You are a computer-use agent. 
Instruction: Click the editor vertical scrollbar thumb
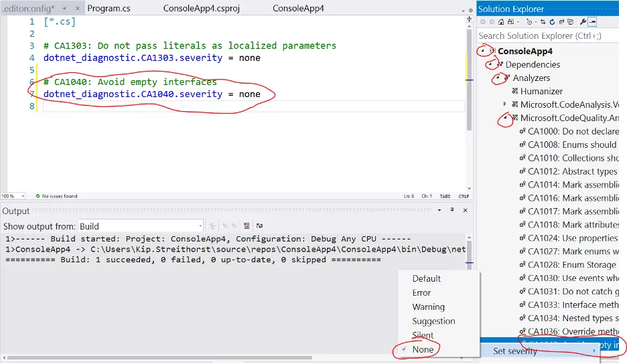coord(469,80)
